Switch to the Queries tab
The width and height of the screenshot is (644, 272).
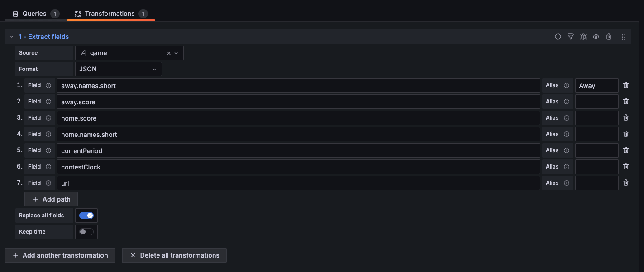tap(34, 13)
